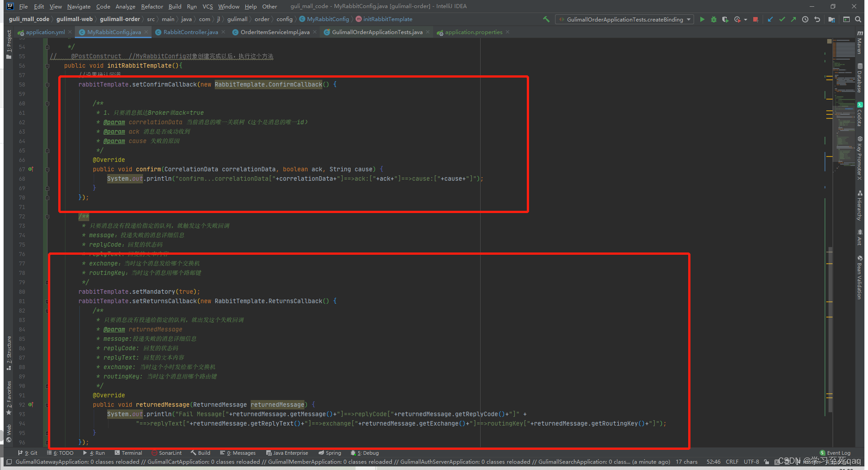Change file encoding UTF-8 in status bar
This screenshot has width=868, height=470.
pos(751,461)
